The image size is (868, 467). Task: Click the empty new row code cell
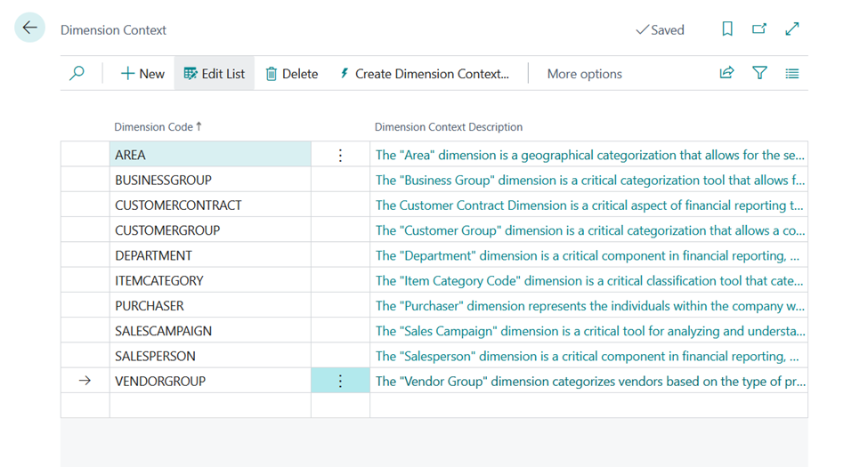coord(209,406)
